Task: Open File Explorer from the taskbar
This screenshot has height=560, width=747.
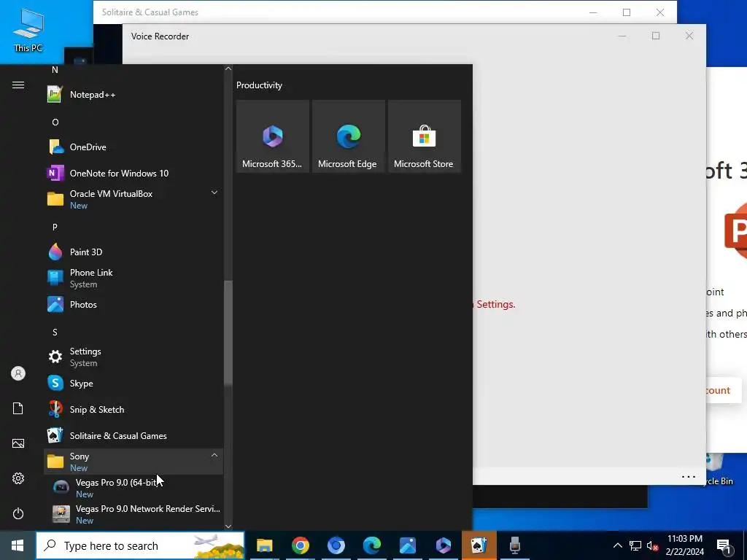Action: click(x=264, y=545)
